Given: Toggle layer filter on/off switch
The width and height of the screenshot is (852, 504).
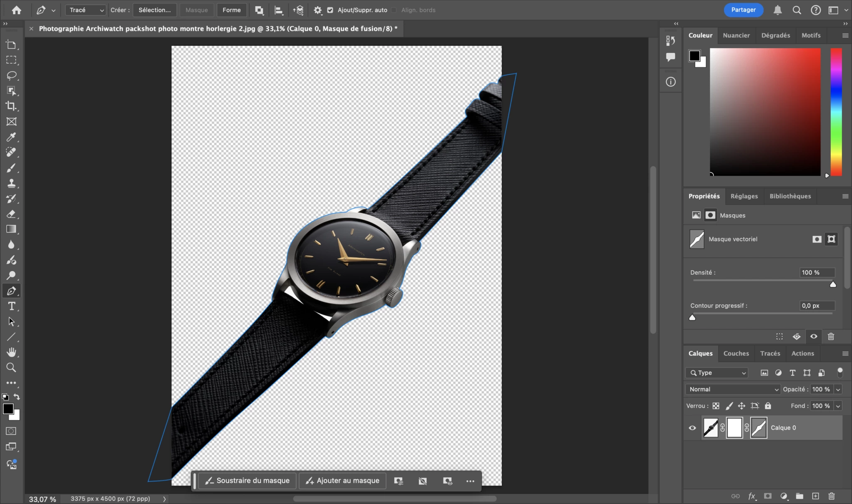Looking at the screenshot, I should [x=840, y=372].
